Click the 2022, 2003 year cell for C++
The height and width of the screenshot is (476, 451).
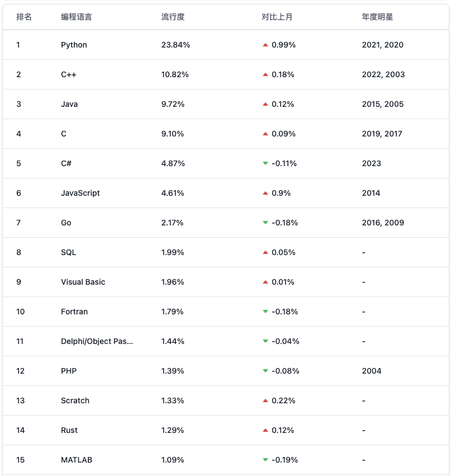click(383, 74)
